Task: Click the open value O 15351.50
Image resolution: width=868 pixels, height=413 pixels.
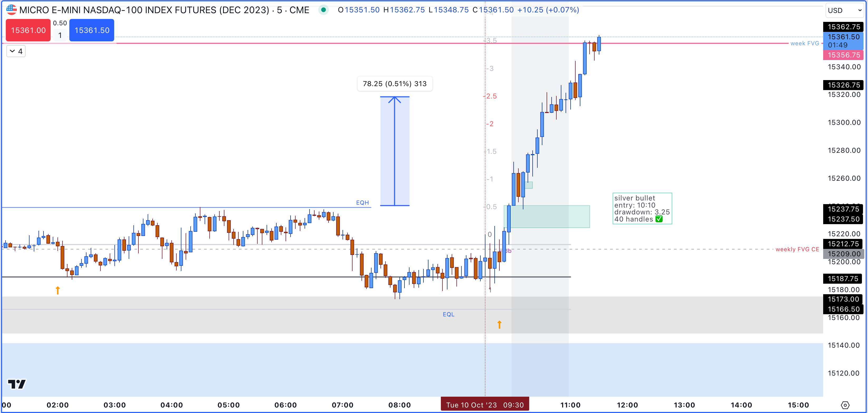Action: [359, 10]
